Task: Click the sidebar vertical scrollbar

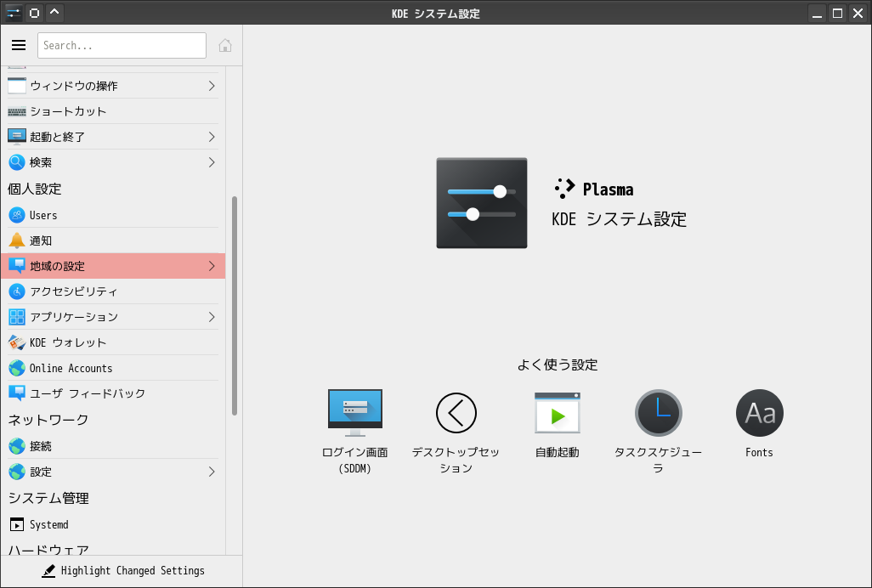Action: coord(235,306)
